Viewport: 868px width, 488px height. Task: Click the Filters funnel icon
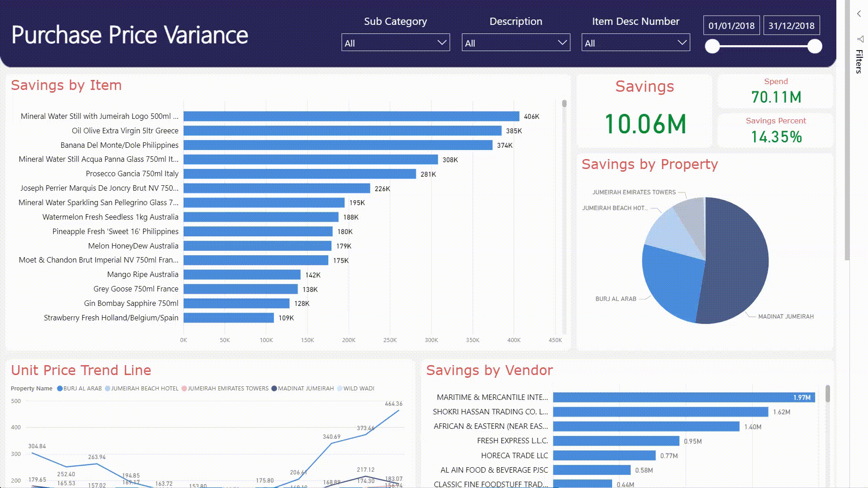coord(860,39)
